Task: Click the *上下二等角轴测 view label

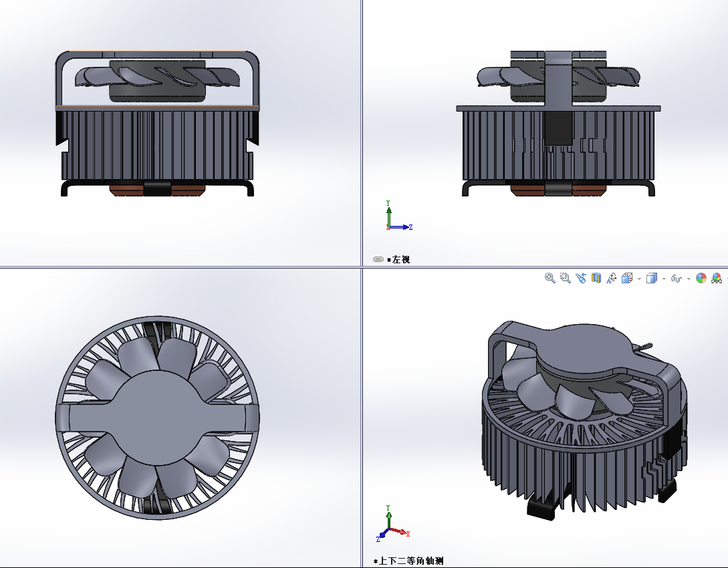Action: [x=408, y=561]
